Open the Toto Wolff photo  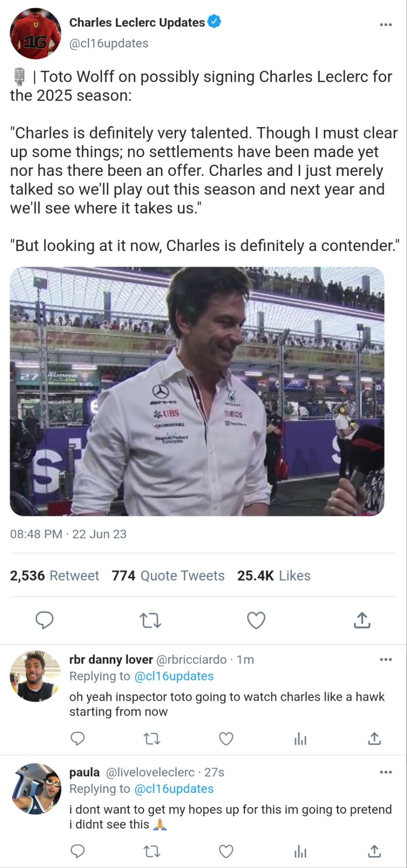tap(197, 391)
